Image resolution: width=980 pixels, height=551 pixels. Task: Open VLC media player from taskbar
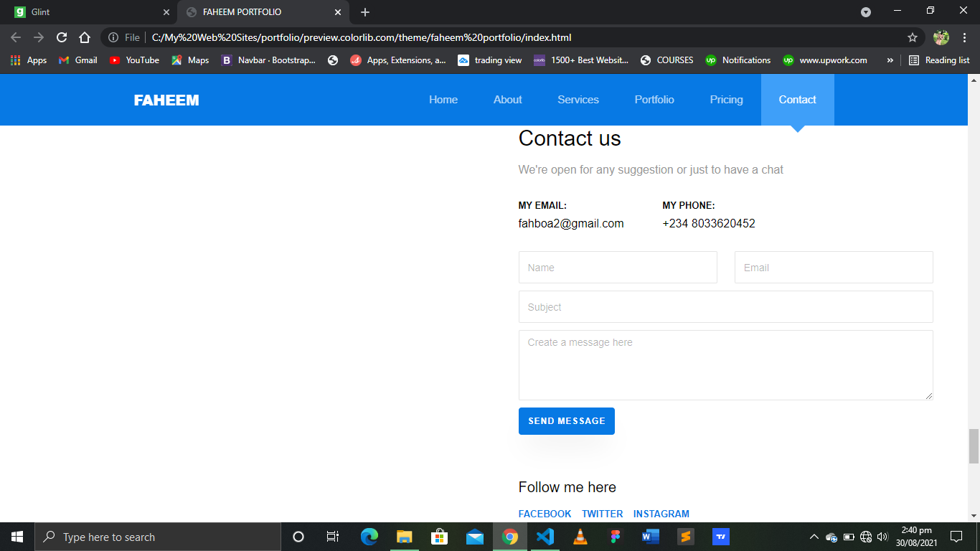click(580, 537)
